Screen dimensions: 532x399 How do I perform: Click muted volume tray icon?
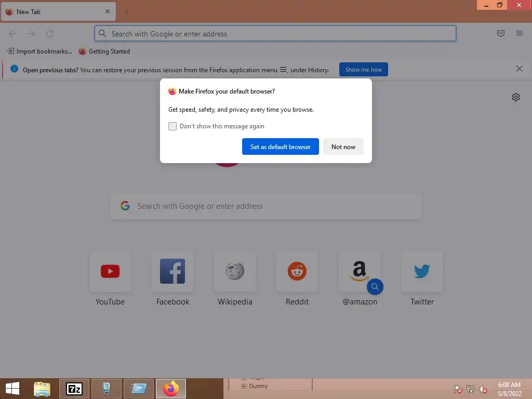(x=483, y=389)
